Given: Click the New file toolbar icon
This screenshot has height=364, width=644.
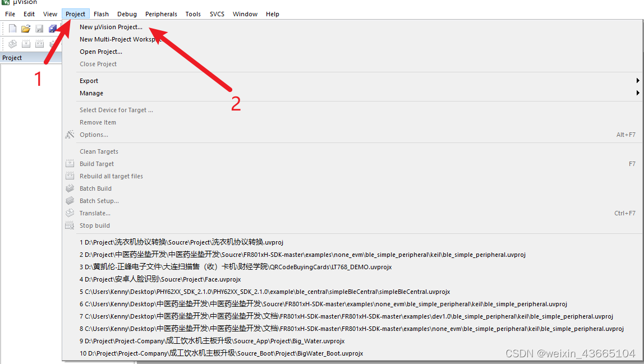Looking at the screenshot, I should (x=12, y=29).
